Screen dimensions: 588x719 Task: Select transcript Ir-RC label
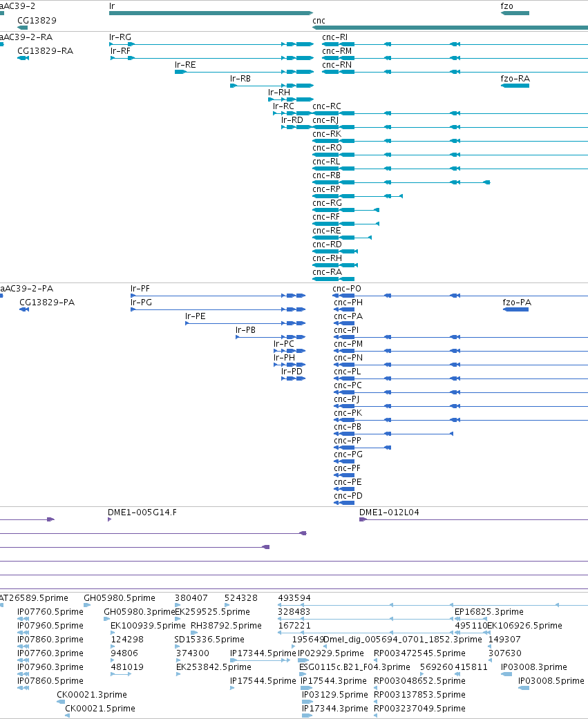click(283, 106)
